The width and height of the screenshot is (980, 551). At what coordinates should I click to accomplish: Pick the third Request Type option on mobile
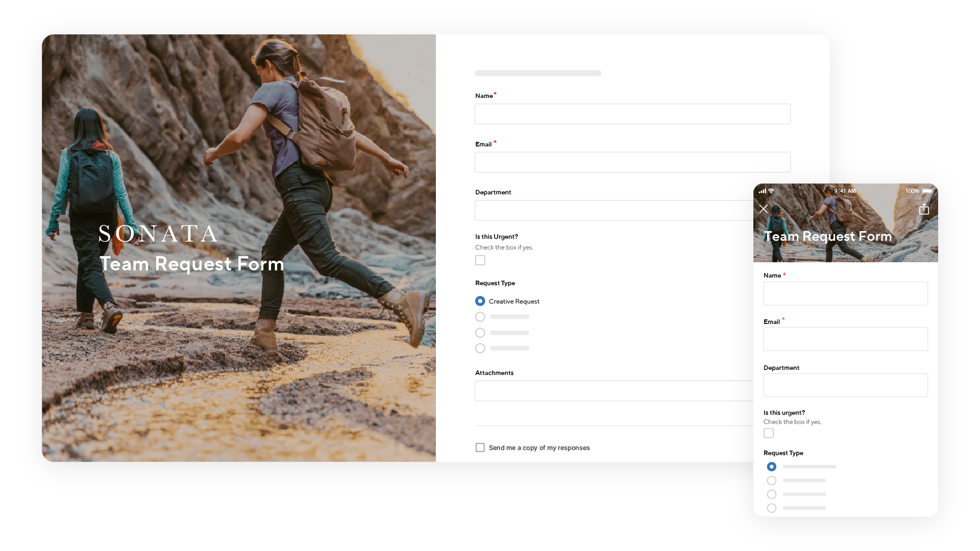click(772, 494)
